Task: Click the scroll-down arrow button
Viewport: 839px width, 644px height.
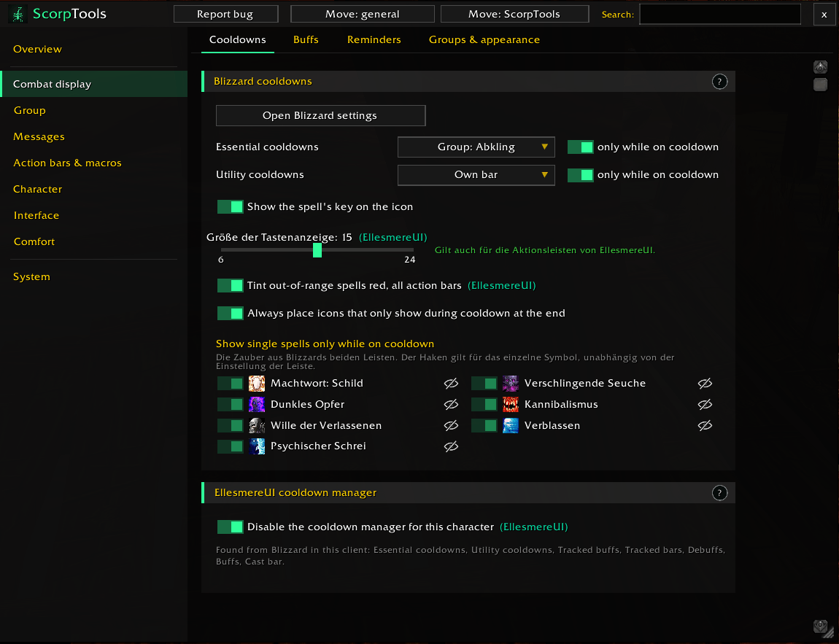Action: tap(820, 626)
